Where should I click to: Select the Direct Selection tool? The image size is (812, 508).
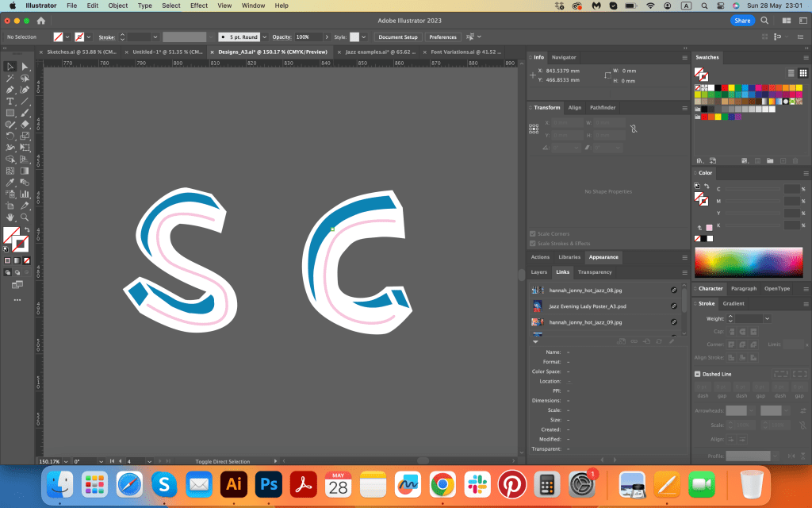25,67
